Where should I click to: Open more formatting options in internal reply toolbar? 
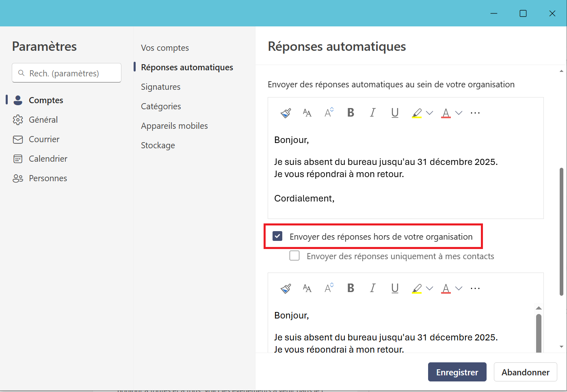(475, 113)
